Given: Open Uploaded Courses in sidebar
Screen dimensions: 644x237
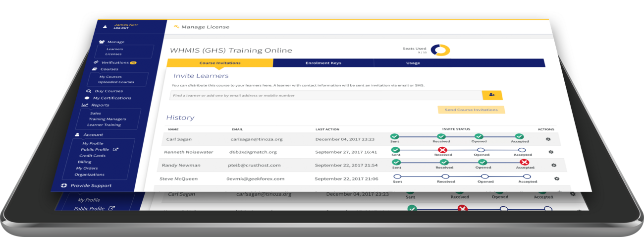Looking at the screenshot, I should pyautogui.click(x=116, y=82).
